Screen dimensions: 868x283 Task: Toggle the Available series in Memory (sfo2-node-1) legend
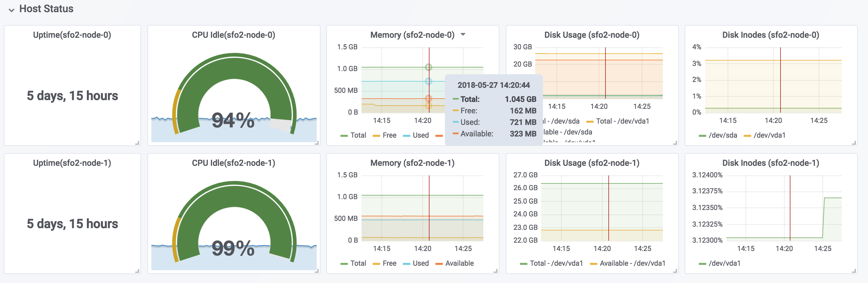coord(459,263)
